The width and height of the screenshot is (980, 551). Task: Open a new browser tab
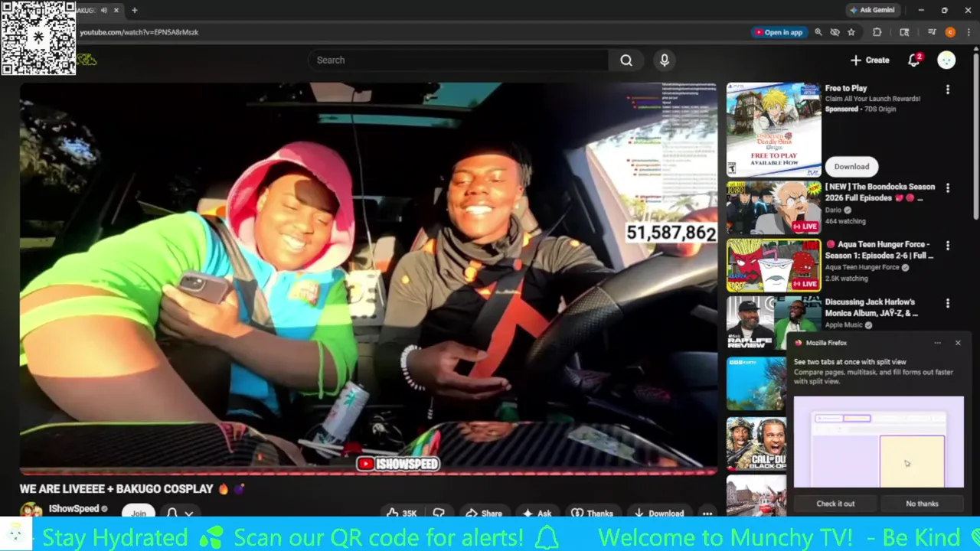click(x=134, y=10)
